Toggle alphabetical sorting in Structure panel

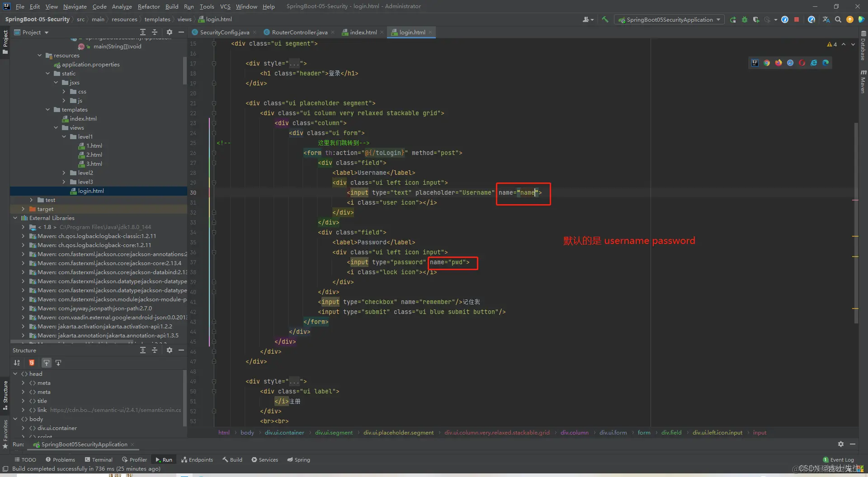pos(17,363)
